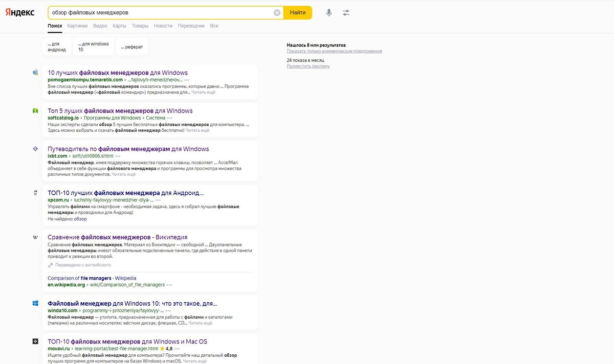This screenshot has width=614, height=364.
Task: Clear the search query with the X icon
Action: [277, 12]
